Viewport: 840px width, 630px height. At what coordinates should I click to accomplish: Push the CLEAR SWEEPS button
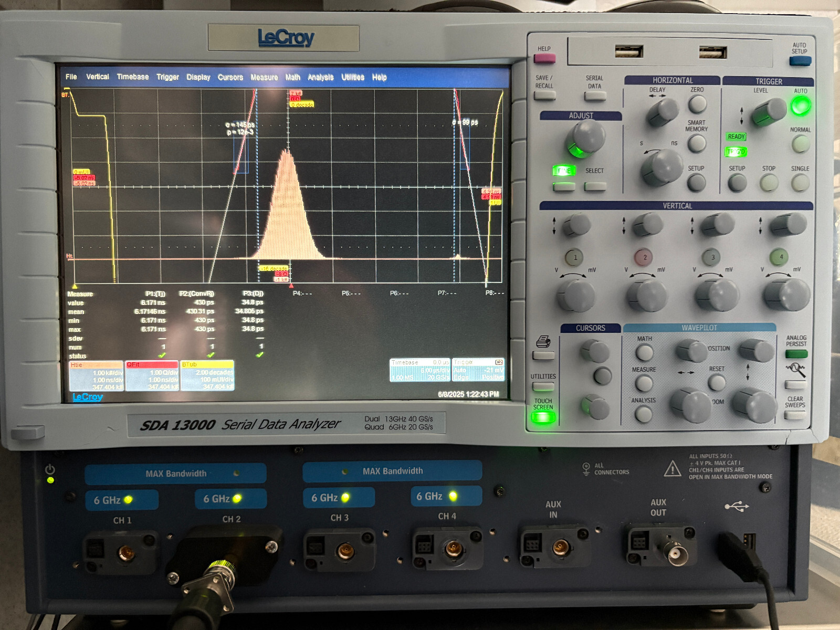tap(795, 415)
